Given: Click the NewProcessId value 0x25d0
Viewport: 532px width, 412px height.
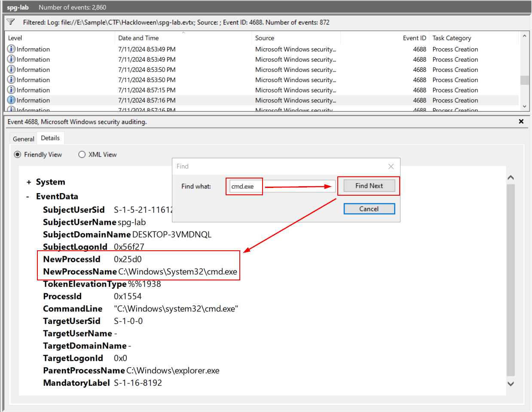Looking at the screenshot, I should [128, 259].
